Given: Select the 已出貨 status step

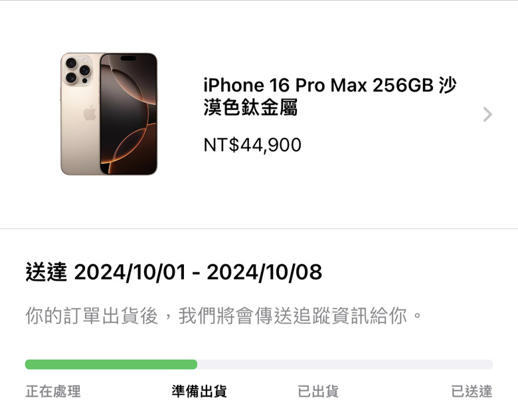Looking at the screenshot, I should coord(318,391).
